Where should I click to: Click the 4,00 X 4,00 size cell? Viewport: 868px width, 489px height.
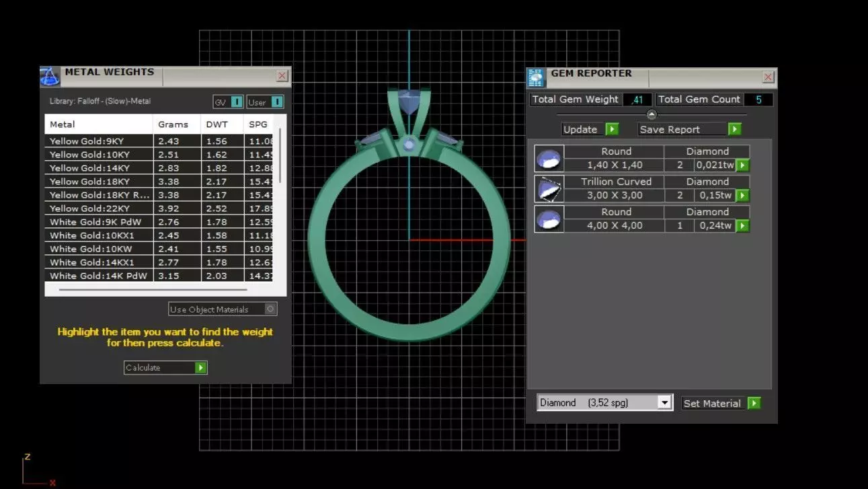tap(614, 226)
